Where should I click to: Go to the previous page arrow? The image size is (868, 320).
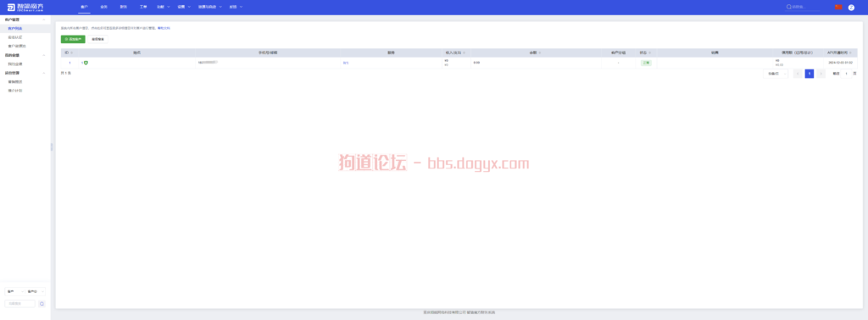pyautogui.click(x=798, y=74)
